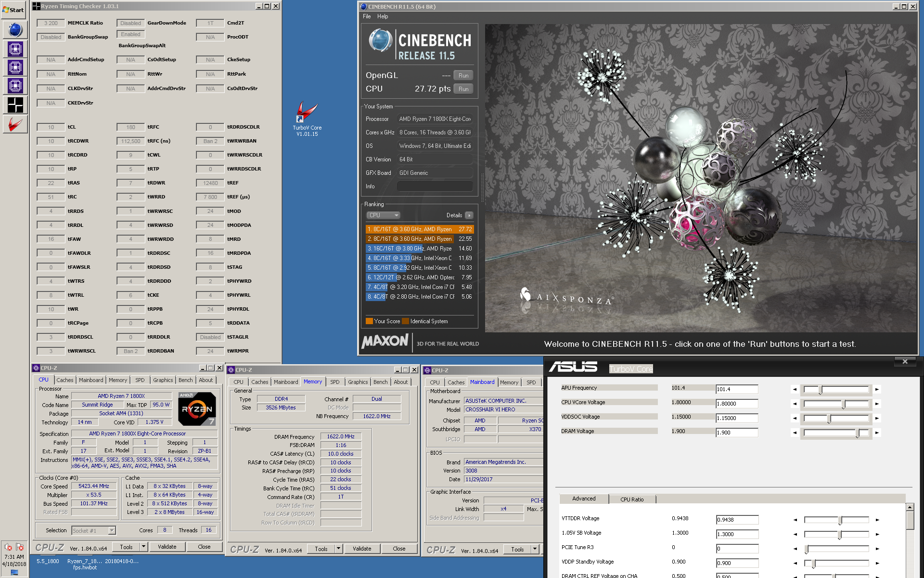Switch to CPU Ratio tab in TurboV Core

[631, 499]
